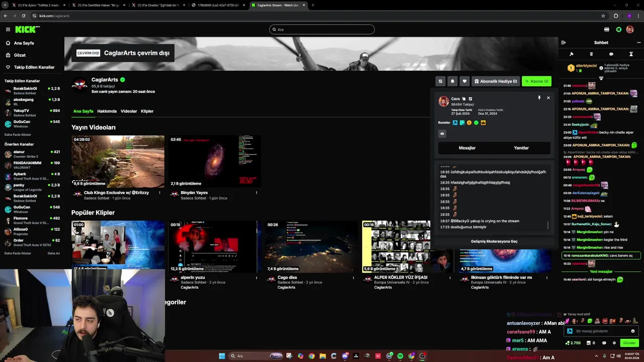644x362 pixels.
Task: Click the square button left of the bell
Action: point(440,81)
